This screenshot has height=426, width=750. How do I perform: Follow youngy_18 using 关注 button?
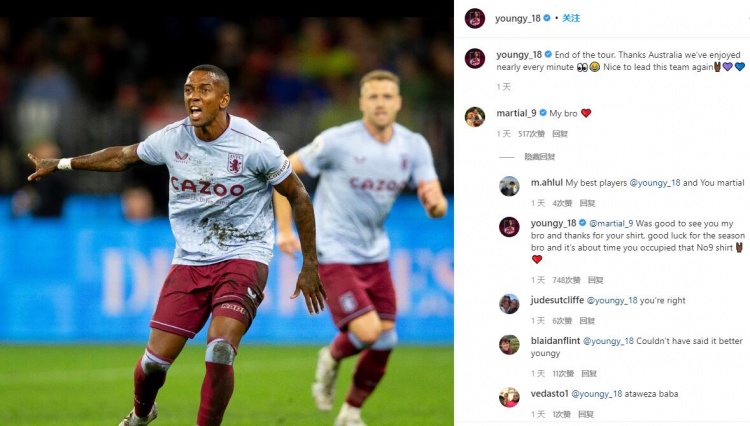coord(571,18)
